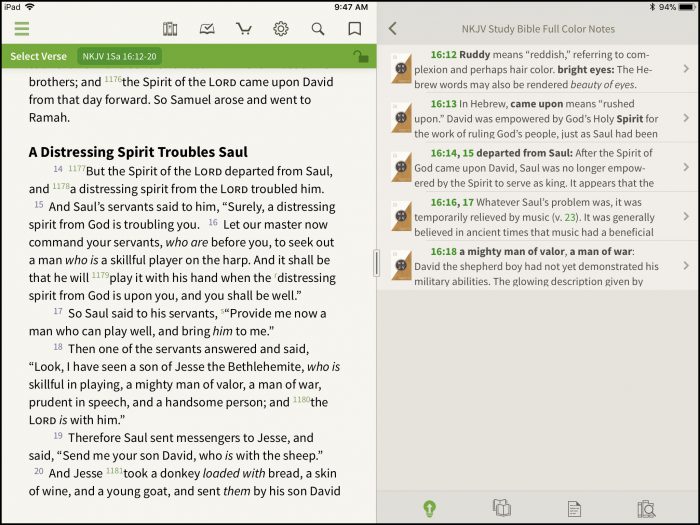Toggle the green padlock sync icon
This screenshot has height=525, width=700.
tap(361, 56)
